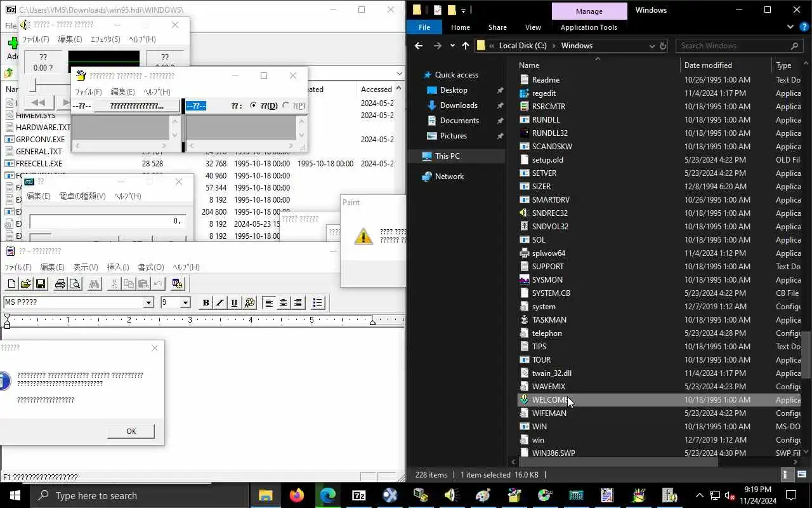Open Firefox from the taskbar
This screenshot has height=508, width=812.
tap(297, 496)
